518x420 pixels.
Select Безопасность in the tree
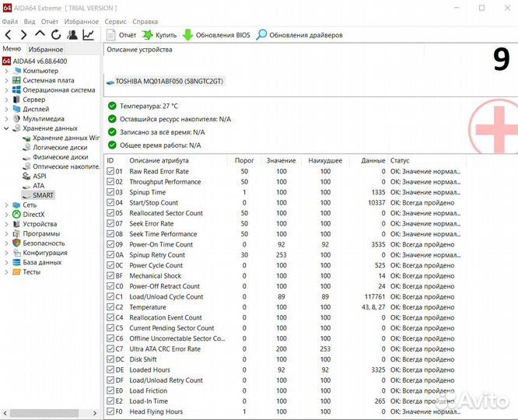point(44,243)
